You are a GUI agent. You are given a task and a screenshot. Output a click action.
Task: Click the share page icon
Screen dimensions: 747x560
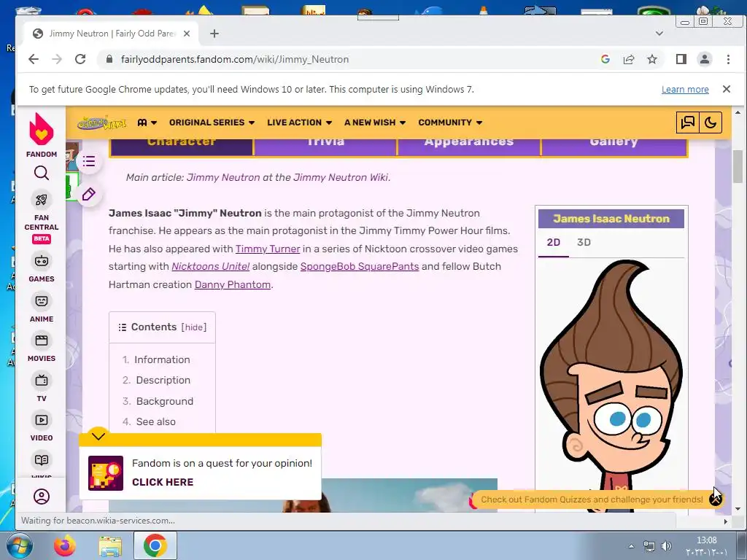pyautogui.click(x=629, y=59)
